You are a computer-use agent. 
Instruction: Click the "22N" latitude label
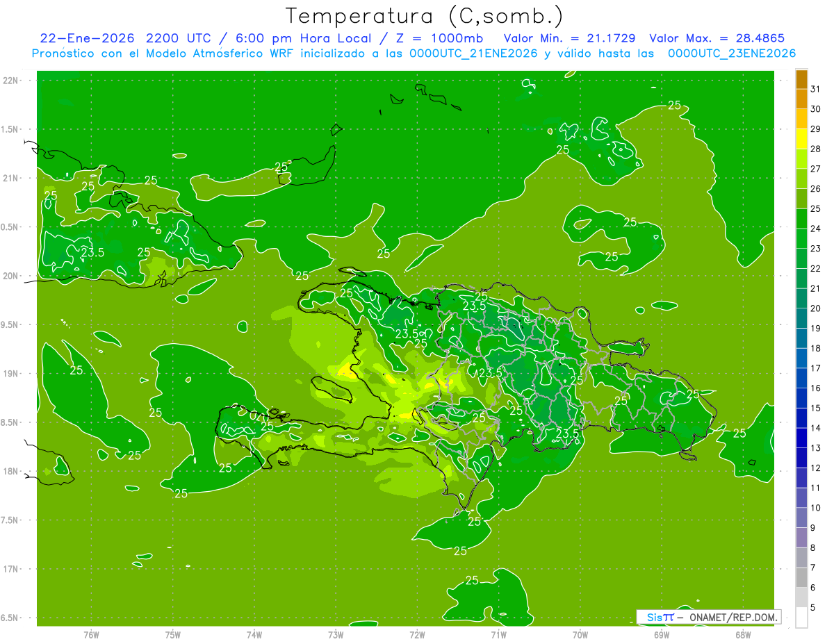(x=10, y=81)
